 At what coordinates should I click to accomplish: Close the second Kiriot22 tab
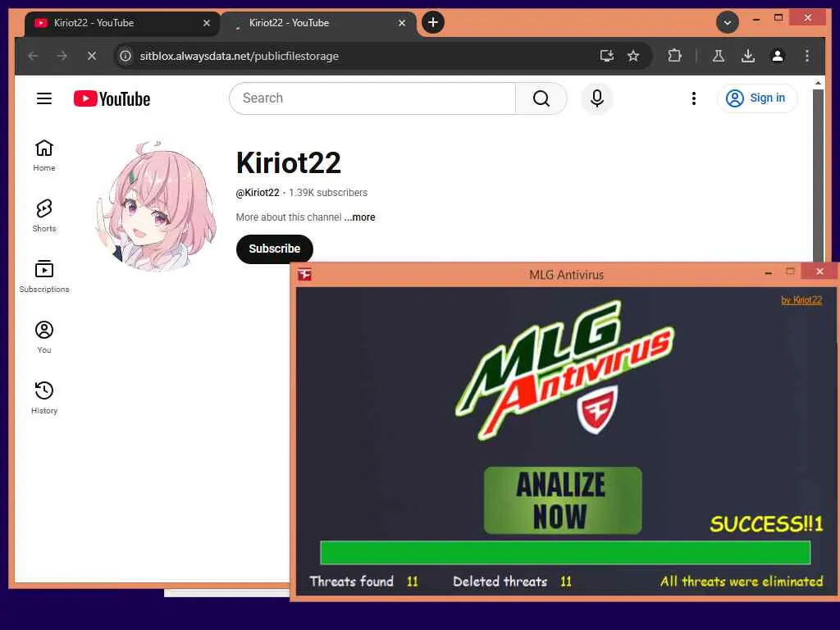(402, 23)
